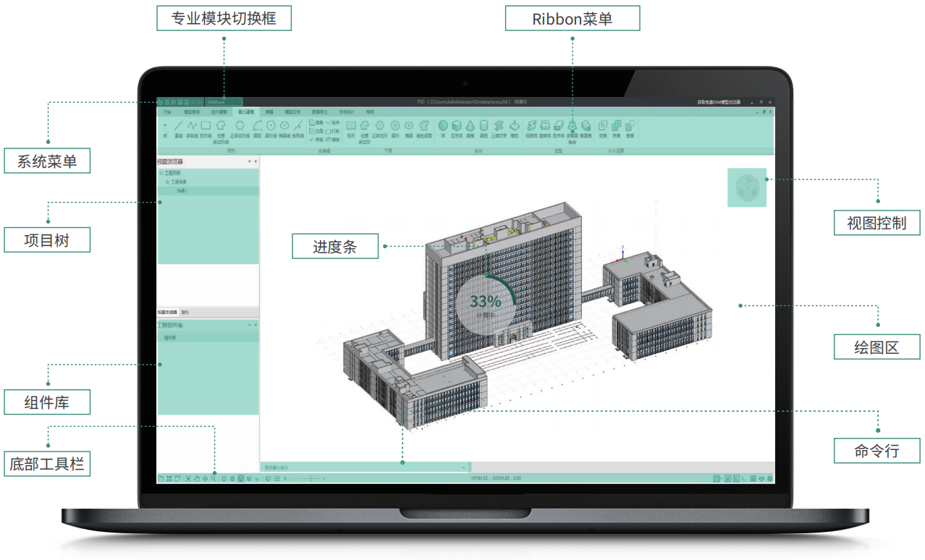This screenshot has height=560, width=925.
Task: Use the 修剪 trim tool
Action: pyautogui.click(x=316, y=140)
